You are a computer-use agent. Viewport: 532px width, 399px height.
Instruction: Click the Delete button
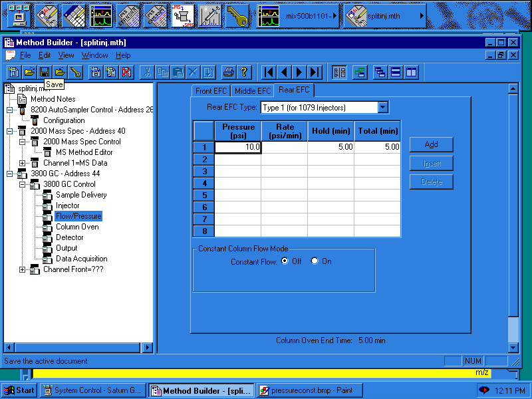pyautogui.click(x=431, y=182)
